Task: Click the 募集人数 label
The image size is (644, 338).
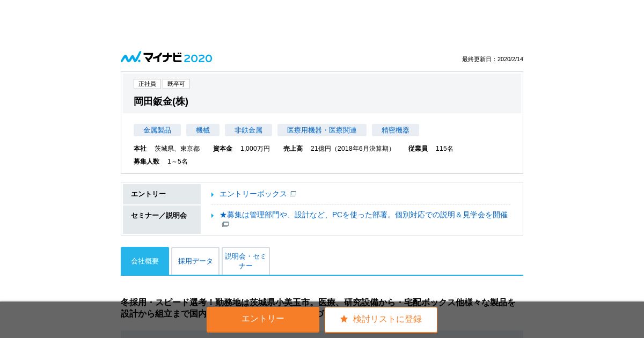Action: tap(147, 161)
